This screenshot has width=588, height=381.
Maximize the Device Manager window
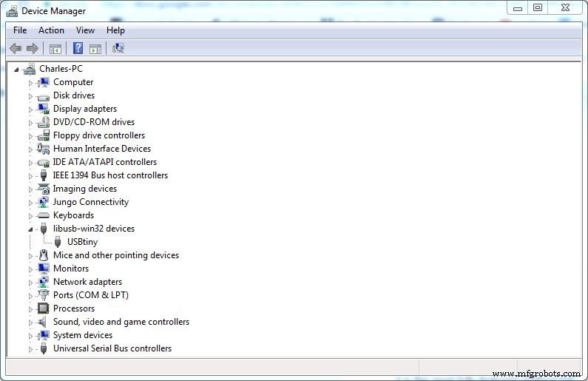538,8
